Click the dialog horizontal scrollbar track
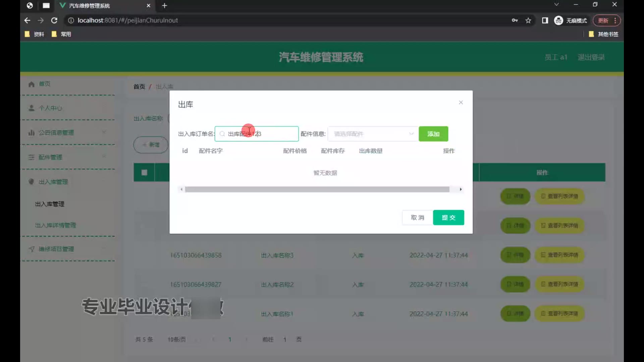The height and width of the screenshot is (362, 644). pyautogui.click(x=317, y=189)
